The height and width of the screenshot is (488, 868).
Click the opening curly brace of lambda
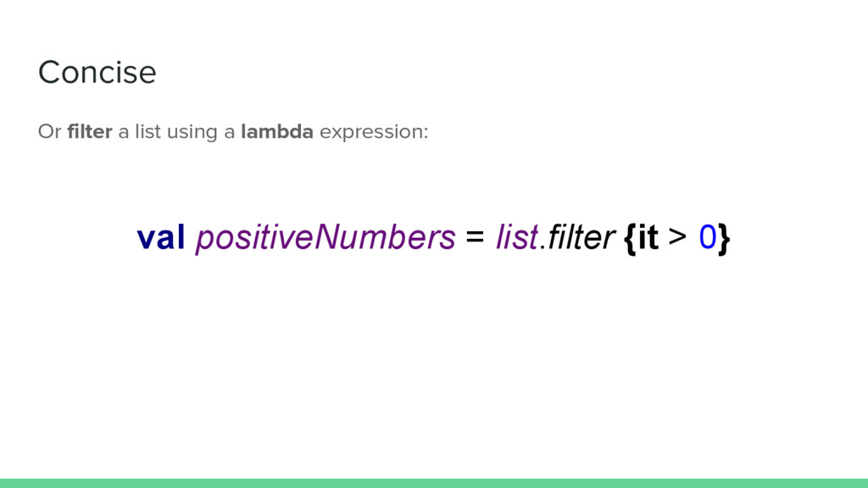[x=630, y=239]
